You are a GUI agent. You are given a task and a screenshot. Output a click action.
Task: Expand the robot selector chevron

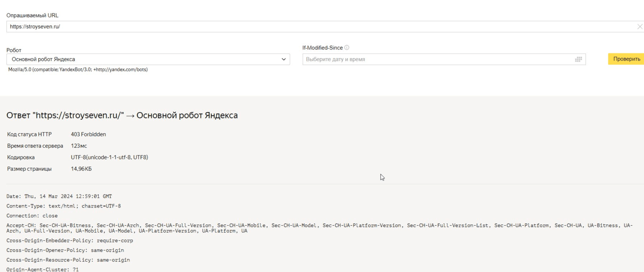284,59
